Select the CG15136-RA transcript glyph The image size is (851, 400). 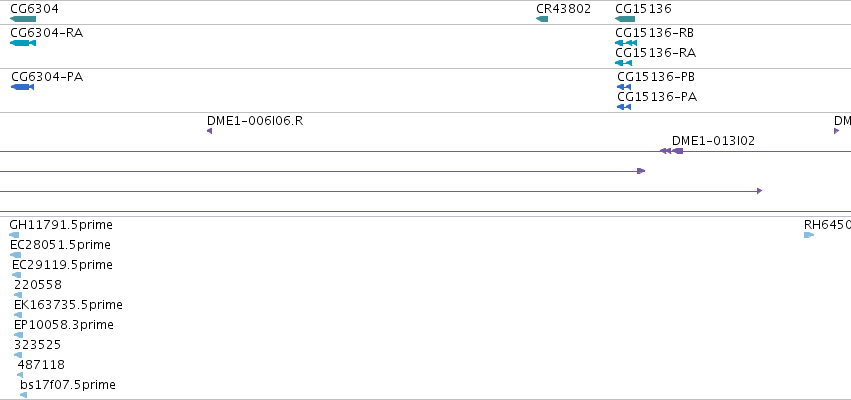(x=624, y=63)
